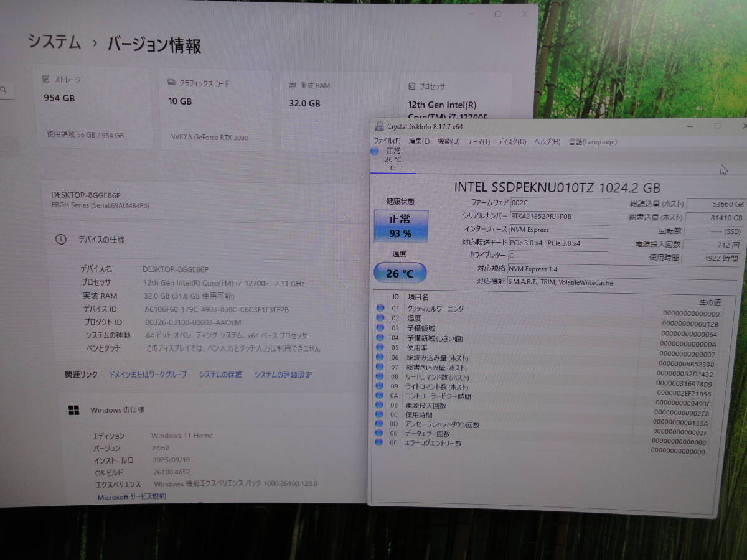Open the ファイル(F) menu in CrystalDiskInfo

pos(387,141)
